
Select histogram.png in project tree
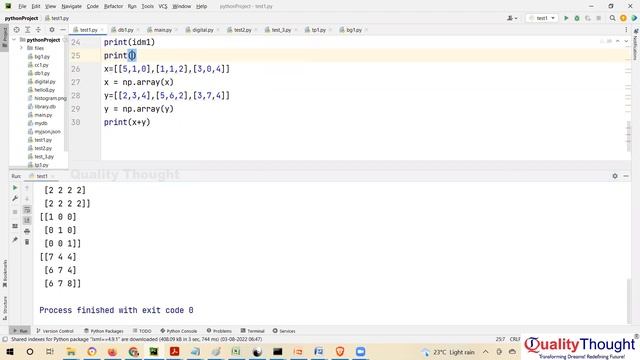[47, 98]
